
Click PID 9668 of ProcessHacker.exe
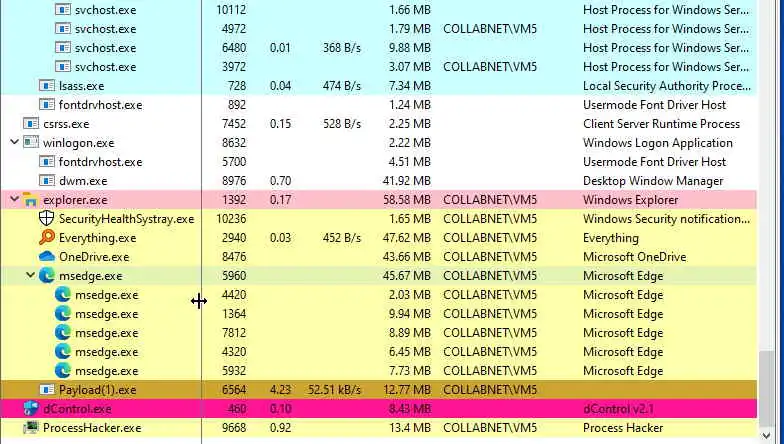tap(234, 428)
